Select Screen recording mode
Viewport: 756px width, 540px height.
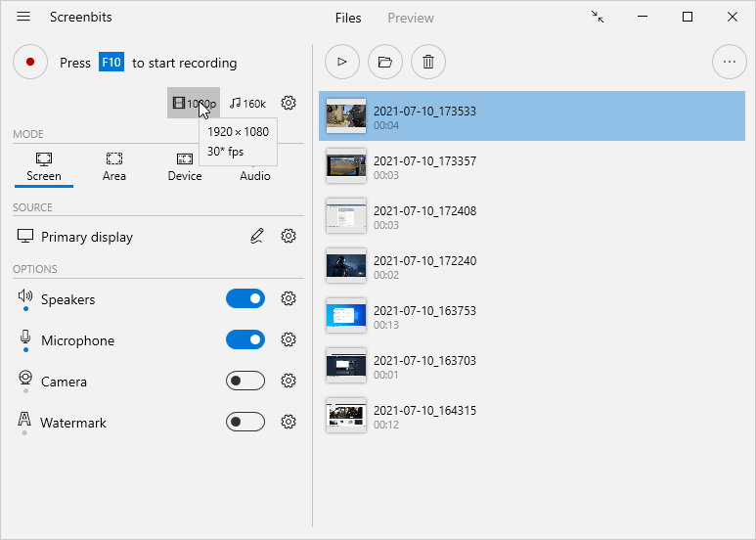point(44,167)
